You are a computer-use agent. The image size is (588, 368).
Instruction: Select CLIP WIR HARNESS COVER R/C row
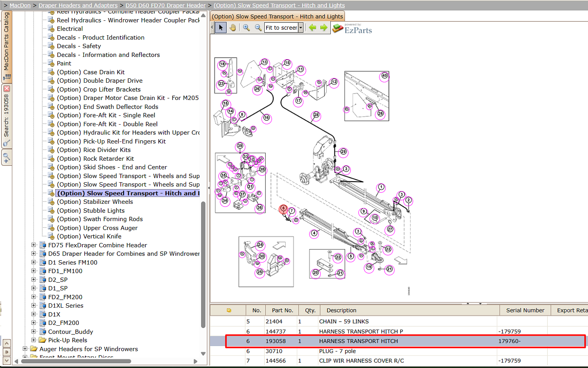(x=398, y=361)
